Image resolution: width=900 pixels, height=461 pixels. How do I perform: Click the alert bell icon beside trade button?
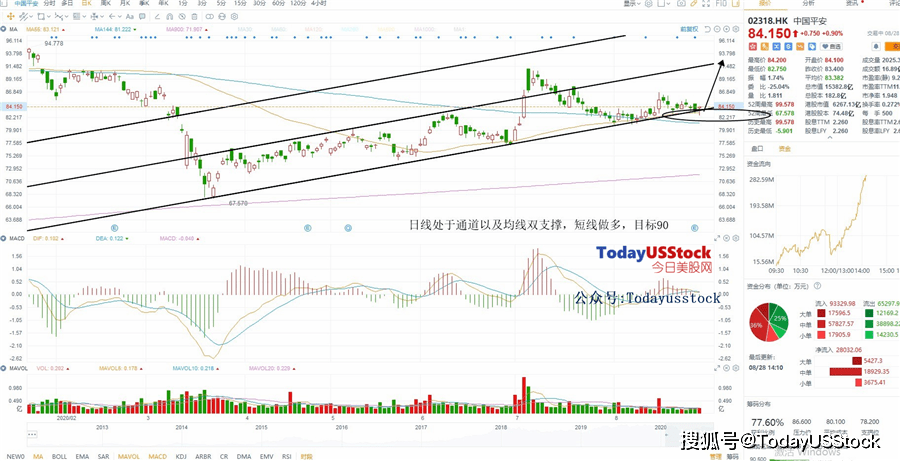point(876,47)
